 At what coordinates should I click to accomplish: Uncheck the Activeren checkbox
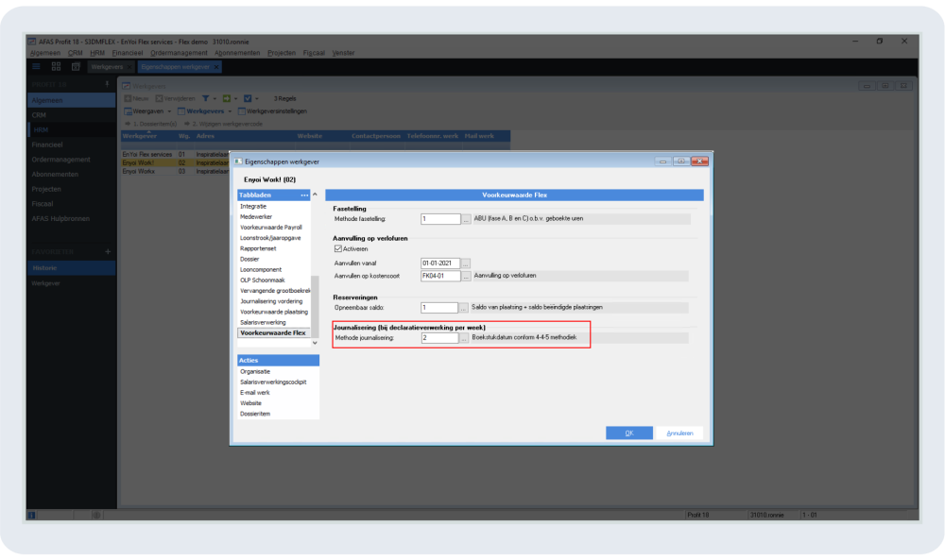click(338, 248)
